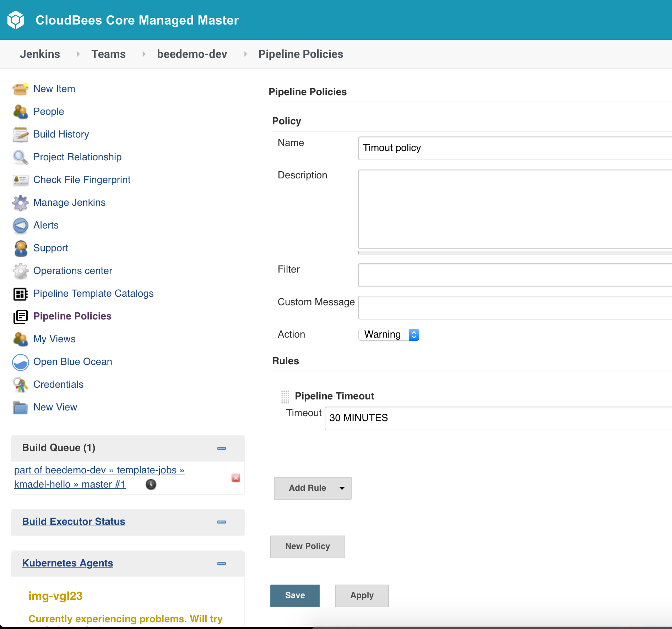Viewport: 672px width, 629px height.
Task: Open Build History link
Action: (x=61, y=134)
